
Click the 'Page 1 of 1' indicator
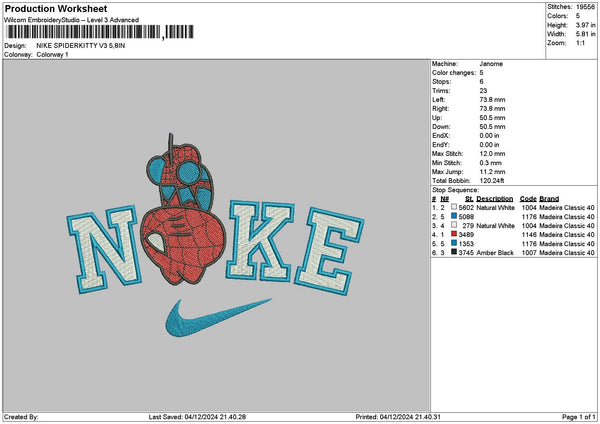tap(579, 417)
